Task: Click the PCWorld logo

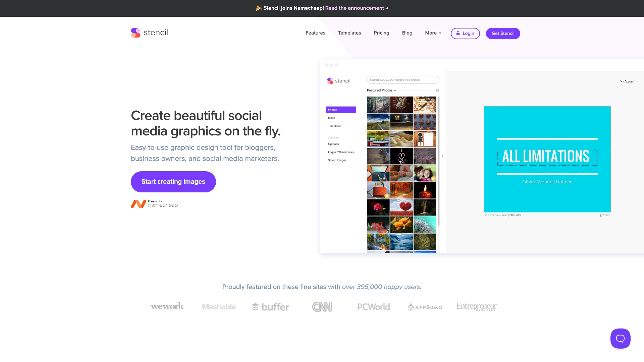Action: click(x=373, y=307)
